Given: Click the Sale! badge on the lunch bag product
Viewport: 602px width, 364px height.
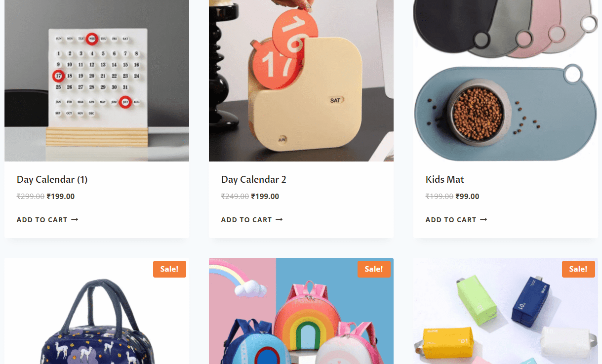Looking at the screenshot, I should [169, 269].
